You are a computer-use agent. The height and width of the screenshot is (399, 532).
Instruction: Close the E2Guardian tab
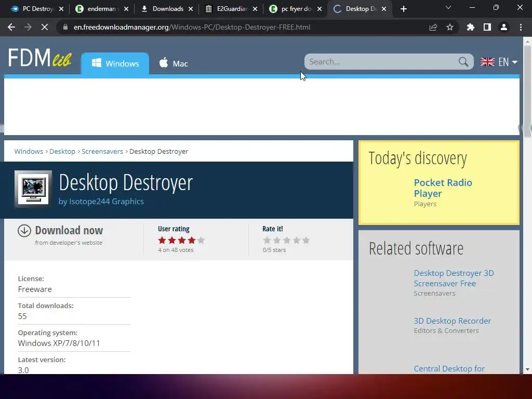(x=255, y=9)
